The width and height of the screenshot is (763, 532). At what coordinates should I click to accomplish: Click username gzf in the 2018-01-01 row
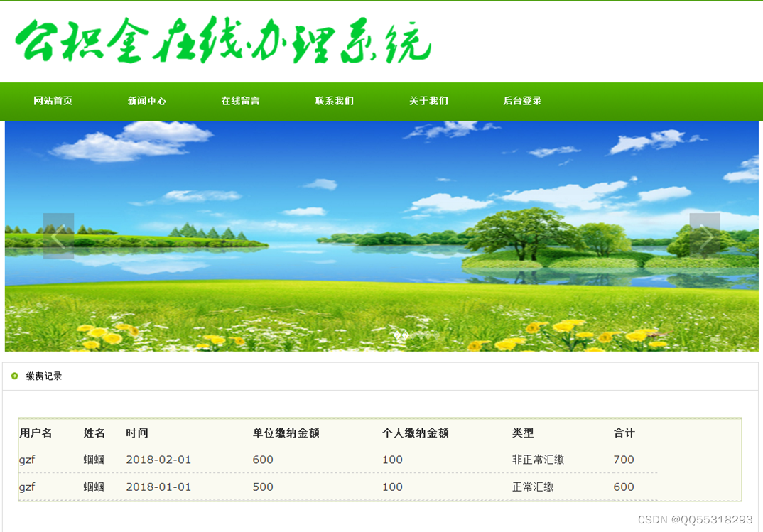(27, 487)
